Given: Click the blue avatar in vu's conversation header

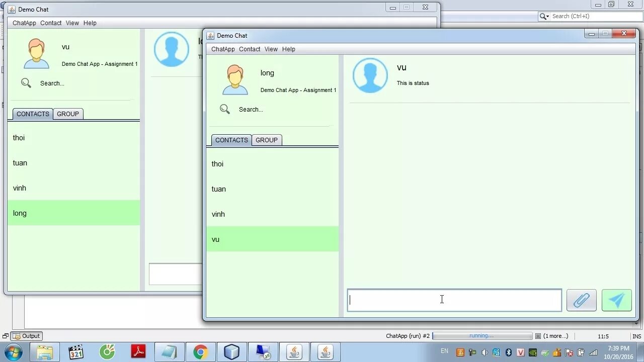Looking at the screenshot, I should pyautogui.click(x=370, y=75).
